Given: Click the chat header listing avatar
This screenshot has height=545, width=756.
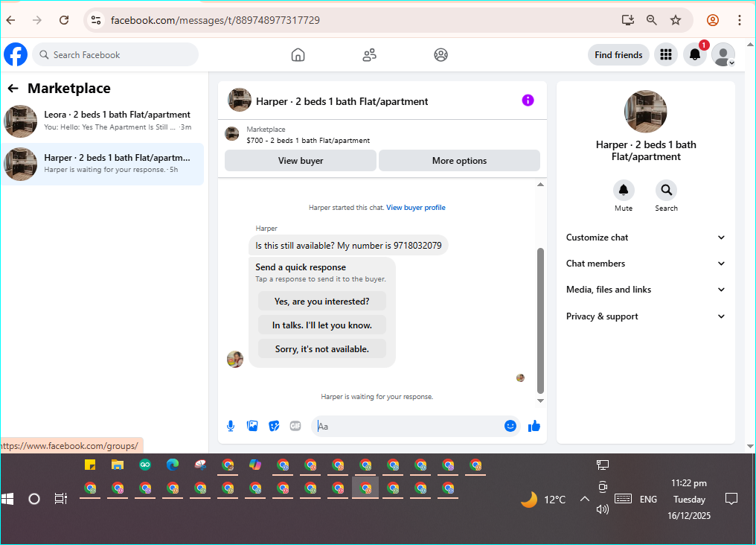Looking at the screenshot, I should [x=239, y=100].
